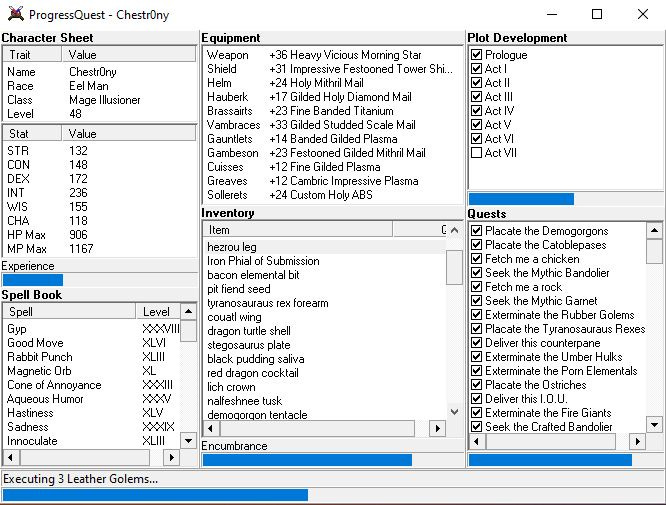Click the Quests vertical scrollbar thumb
The height and width of the screenshot is (505, 666).
(655, 251)
